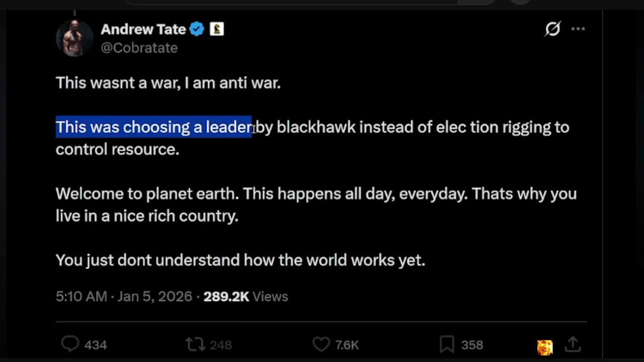The image size is (644, 362).
Task: Click the affiliation badge beside the verified checkmark
Action: pyautogui.click(x=217, y=29)
